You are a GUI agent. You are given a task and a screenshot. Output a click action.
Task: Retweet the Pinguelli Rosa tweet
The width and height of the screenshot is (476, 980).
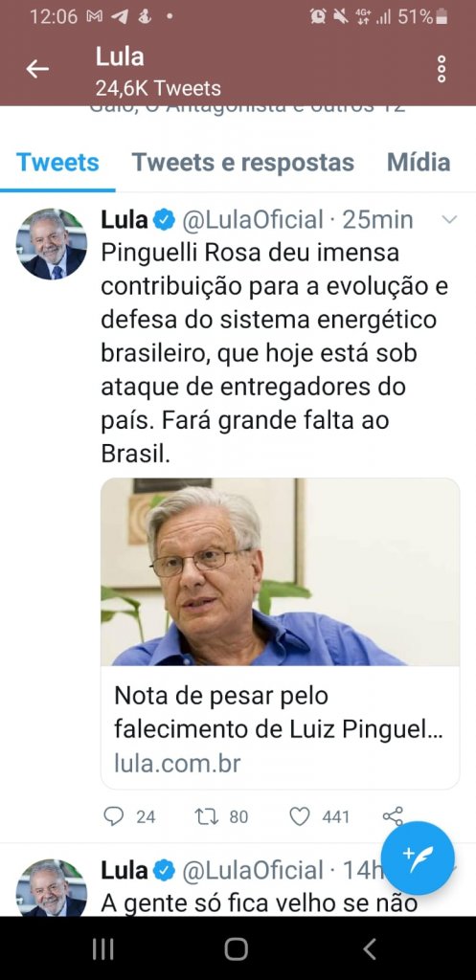[x=205, y=816]
